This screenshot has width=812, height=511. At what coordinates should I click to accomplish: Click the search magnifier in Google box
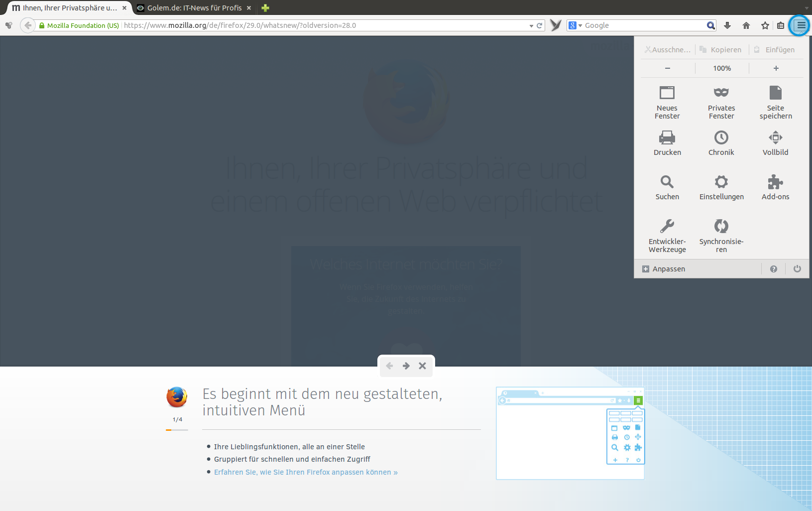point(711,25)
